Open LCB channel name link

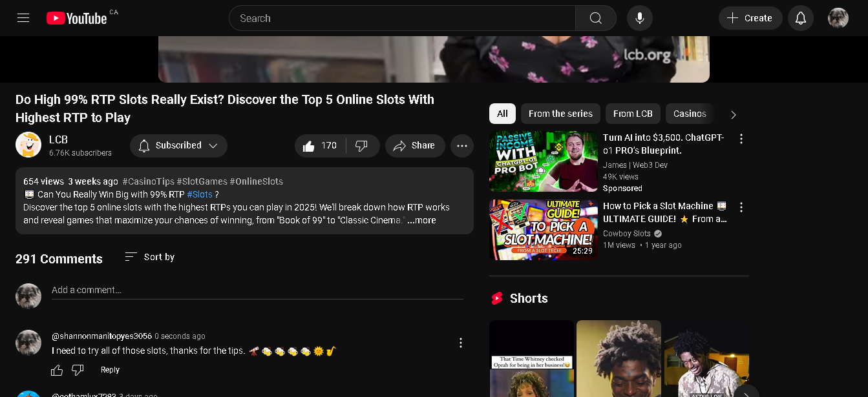(x=58, y=139)
